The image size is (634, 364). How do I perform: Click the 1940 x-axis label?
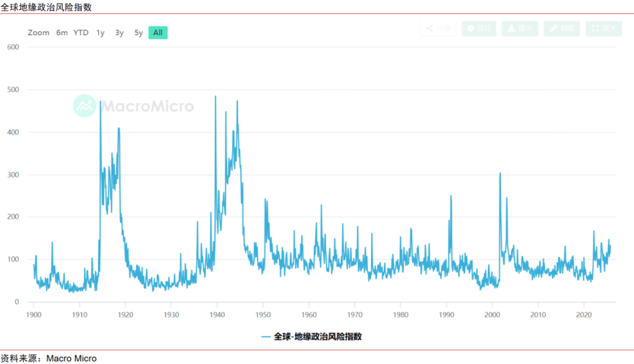click(x=217, y=315)
